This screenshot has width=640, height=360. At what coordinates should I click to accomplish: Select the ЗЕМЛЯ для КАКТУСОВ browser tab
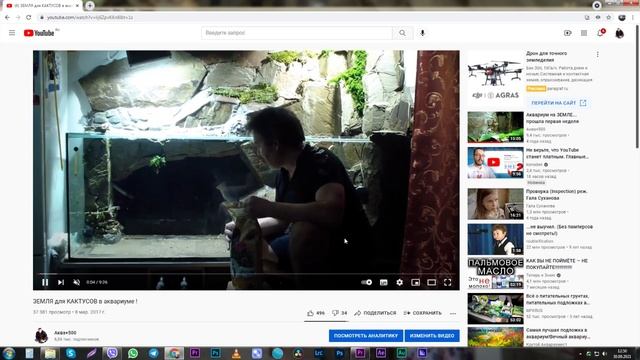pyautogui.click(x=41, y=6)
